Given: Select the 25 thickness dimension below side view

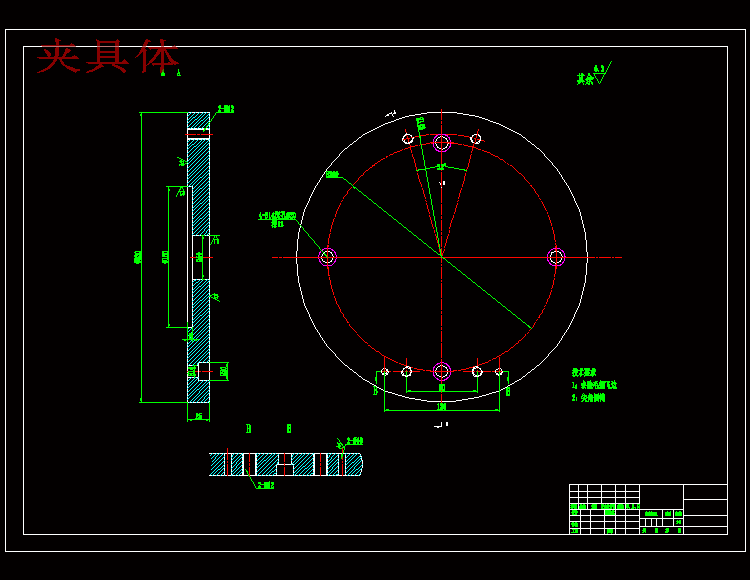Looking at the screenshot, I should coord(199,417).
